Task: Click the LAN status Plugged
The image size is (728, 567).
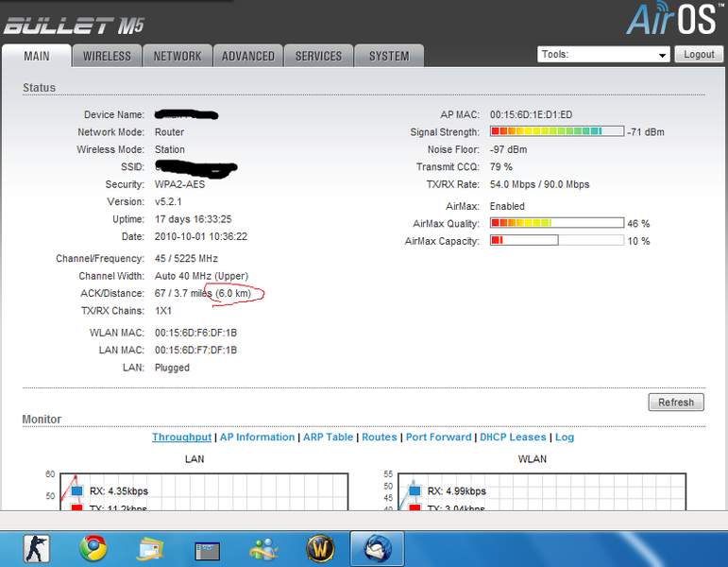Action: (172, 368)
